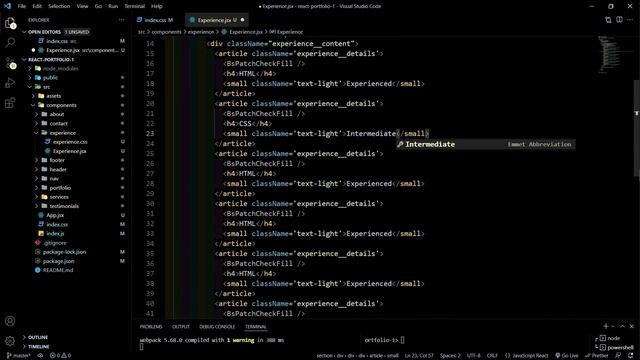This screenshot has width=640, height=360.
Task: Click errors and warnings count in status bar
Action: [x=60, y=356]
